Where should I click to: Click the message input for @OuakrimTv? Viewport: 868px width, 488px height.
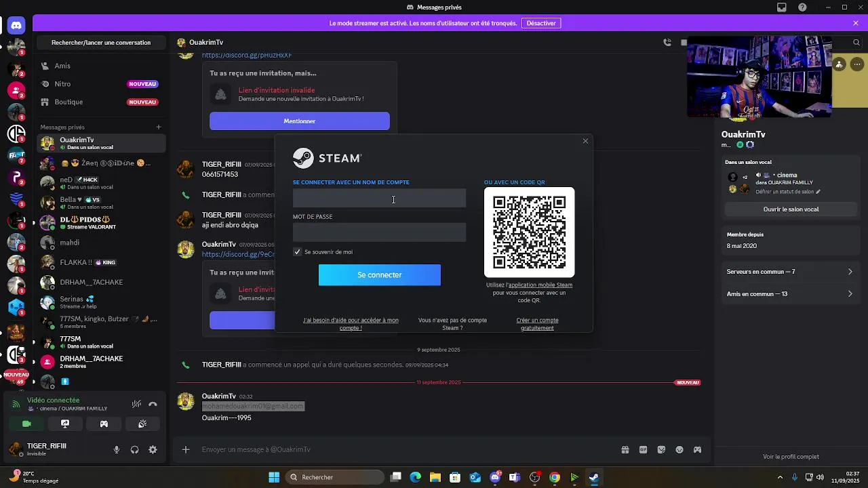(x=407, y=449)
